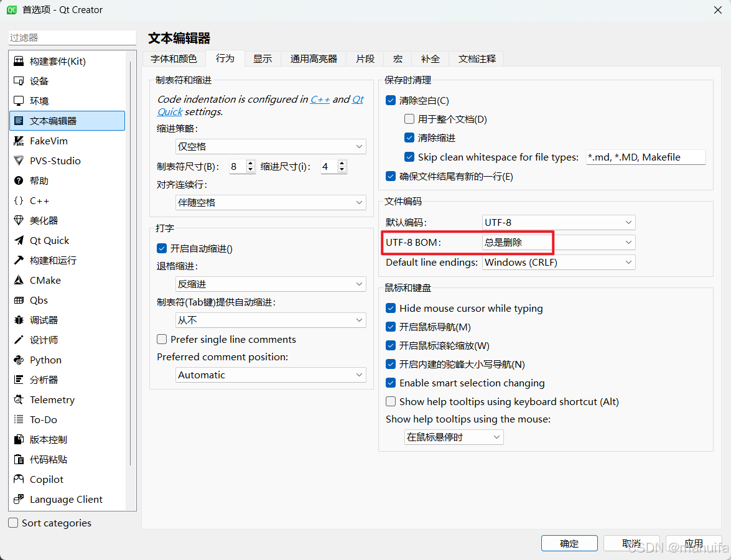Screen dimensions: 731x560
Task: Select the Debugger (调试器) bug icon
Action: point(19,320)
